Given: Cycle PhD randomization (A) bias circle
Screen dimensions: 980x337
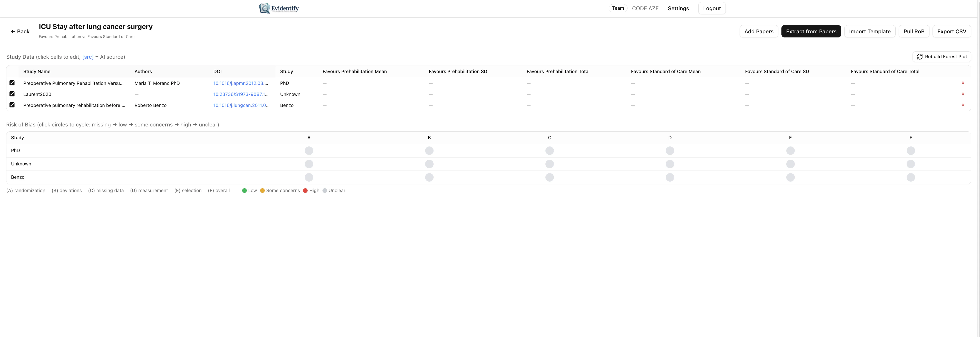Looking at the screenshot, I should [x=309, y=151].
